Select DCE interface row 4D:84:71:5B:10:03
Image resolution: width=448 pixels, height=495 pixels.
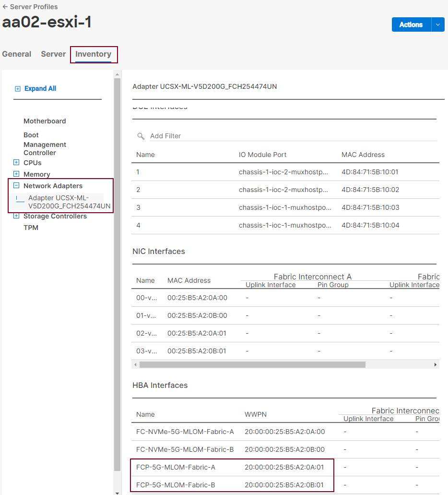pos(285,207)
